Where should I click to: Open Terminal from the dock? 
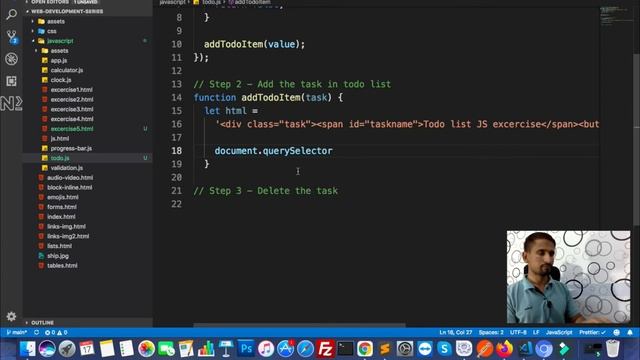pyautogui.click(x=345, y=349)
